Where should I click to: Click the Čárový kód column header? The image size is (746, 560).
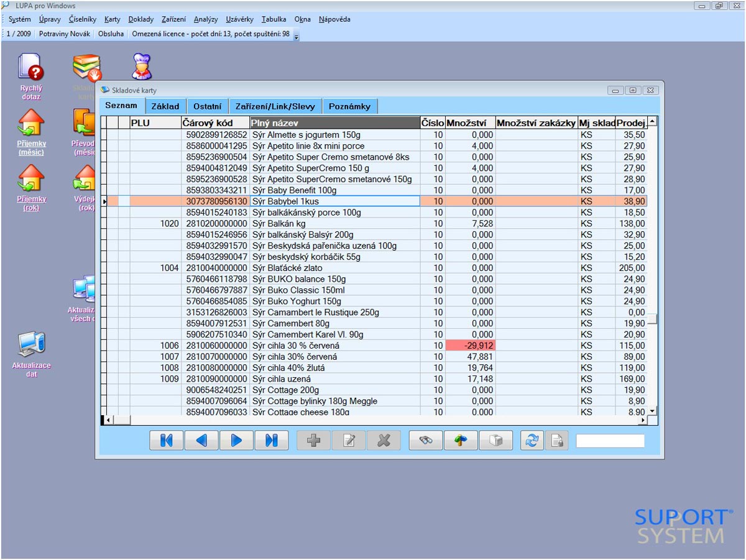(x=215, y=123)
